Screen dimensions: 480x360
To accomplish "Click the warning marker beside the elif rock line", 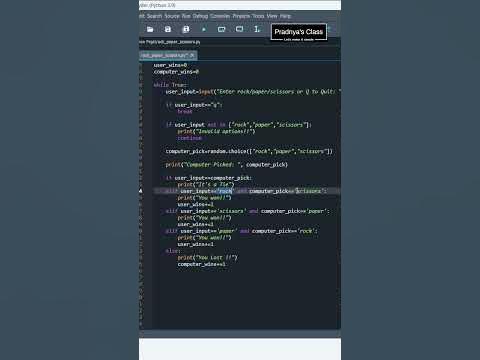I will [x=141, y=191].
